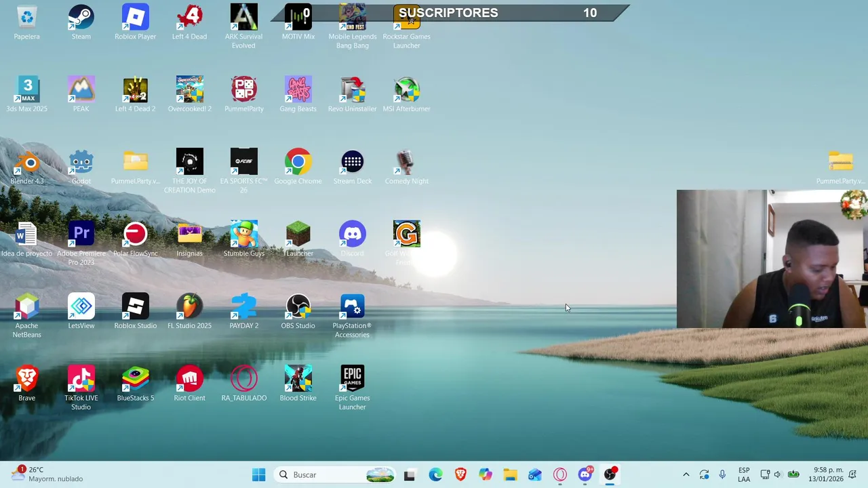Select the Discord desktop shortcut

click(352, 239)
